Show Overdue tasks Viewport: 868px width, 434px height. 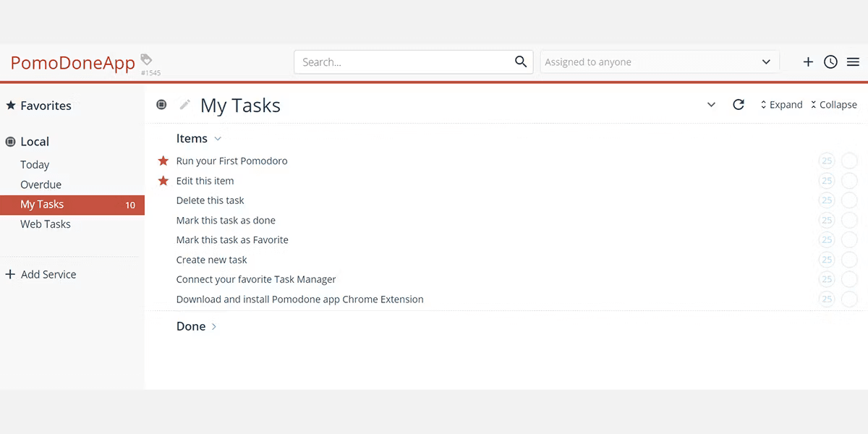pos(41,184)
